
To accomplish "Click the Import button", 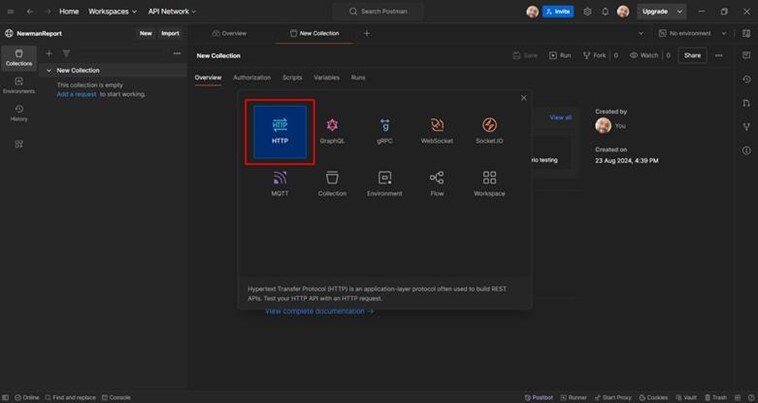I will pyautogui.click(x=170, y=33).
